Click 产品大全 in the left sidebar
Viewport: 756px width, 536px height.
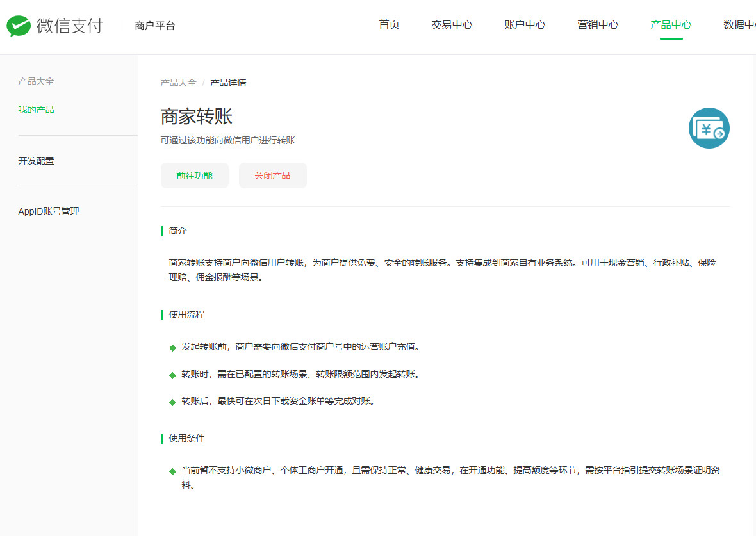click(36, 81)
